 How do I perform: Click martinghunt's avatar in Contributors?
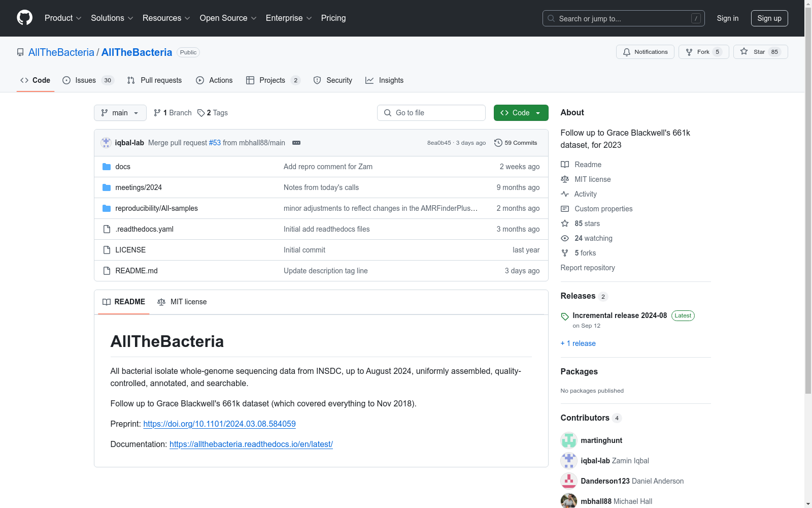click(x=569, y=440)
